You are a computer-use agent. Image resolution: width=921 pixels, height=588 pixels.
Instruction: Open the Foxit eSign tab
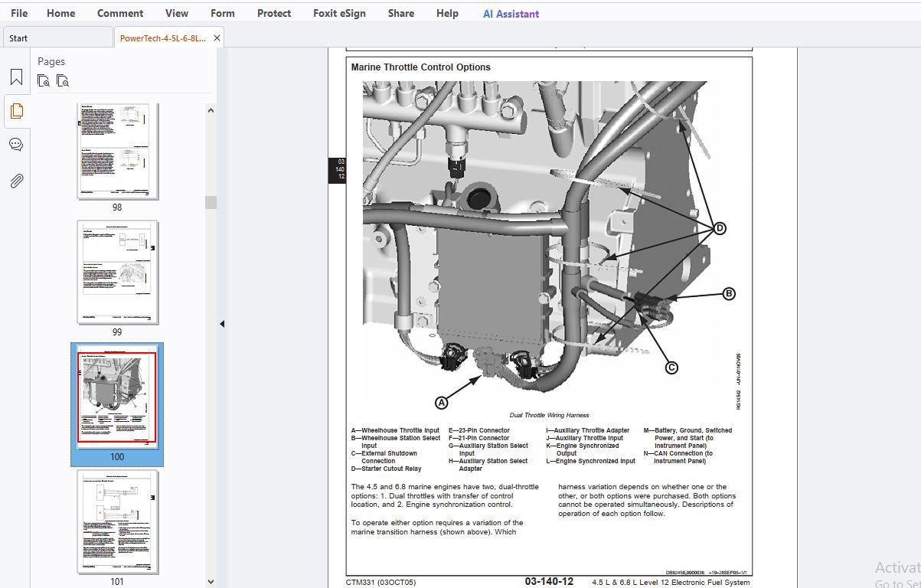pos(339,13)
